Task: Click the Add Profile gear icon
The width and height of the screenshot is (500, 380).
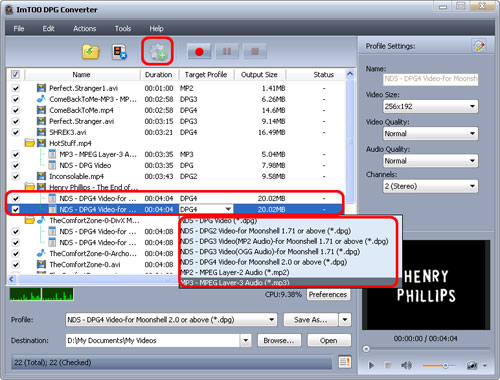Action: [157, 52]
